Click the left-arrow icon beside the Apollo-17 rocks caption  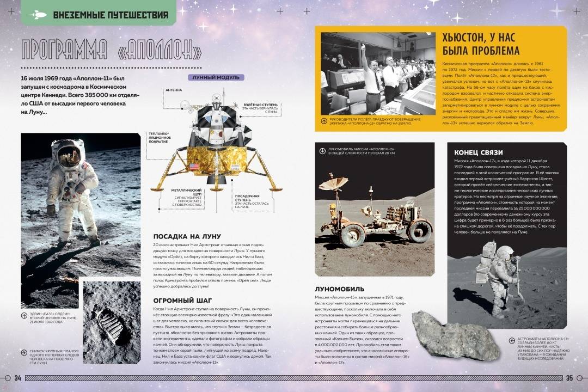[511, 341]
